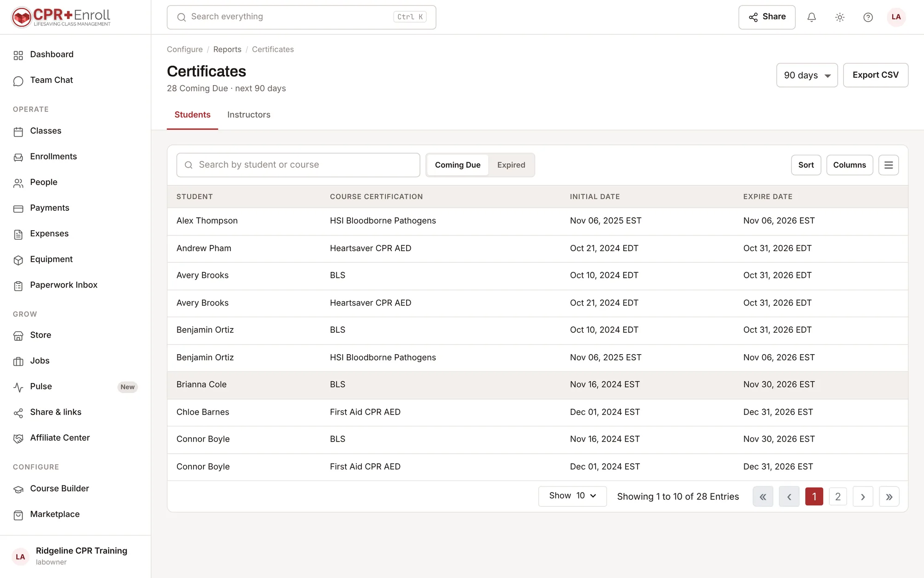Open the Show 10 entries dropdown
Viewport: 924px width, 578px height.
pyautogui.click(x=572, y=496)
